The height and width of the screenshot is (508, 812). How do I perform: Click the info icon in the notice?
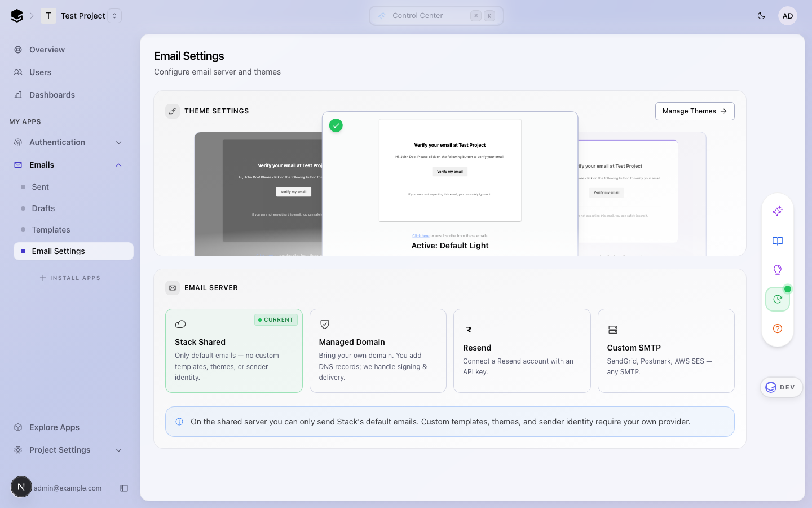click(179, 422)
